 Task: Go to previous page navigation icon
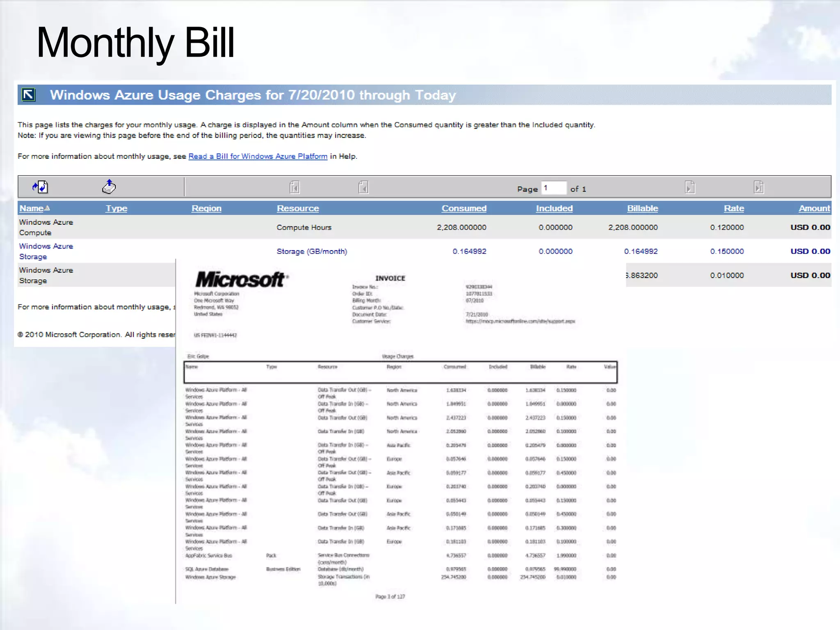tap(363, 187)
